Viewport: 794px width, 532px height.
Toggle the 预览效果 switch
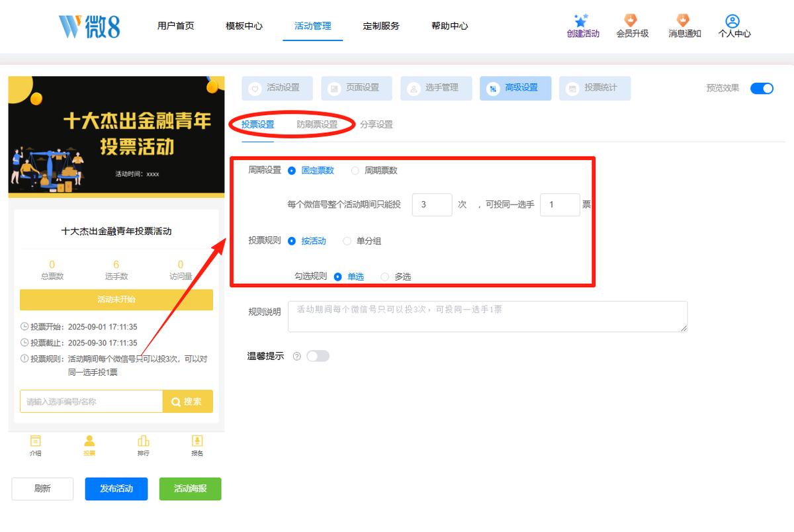tap(762, 89)
